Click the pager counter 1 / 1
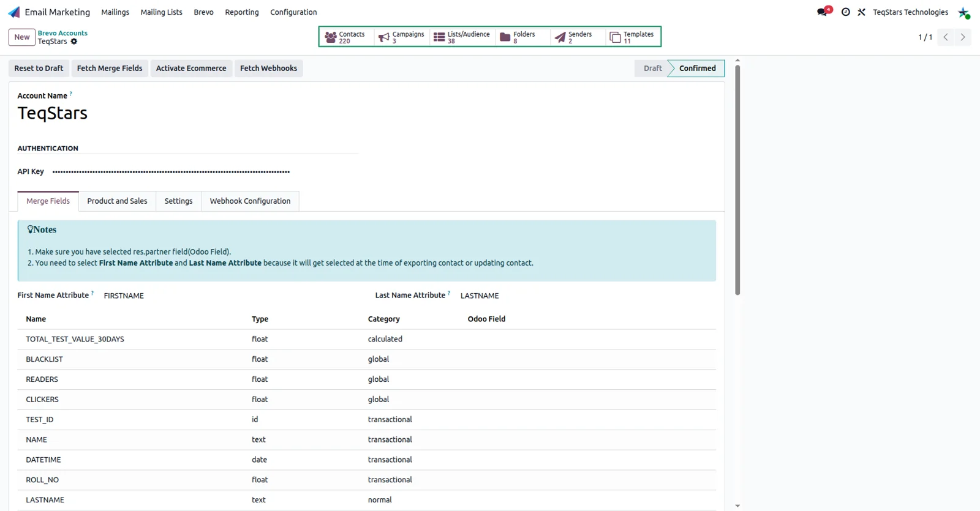 click(925, 37)
